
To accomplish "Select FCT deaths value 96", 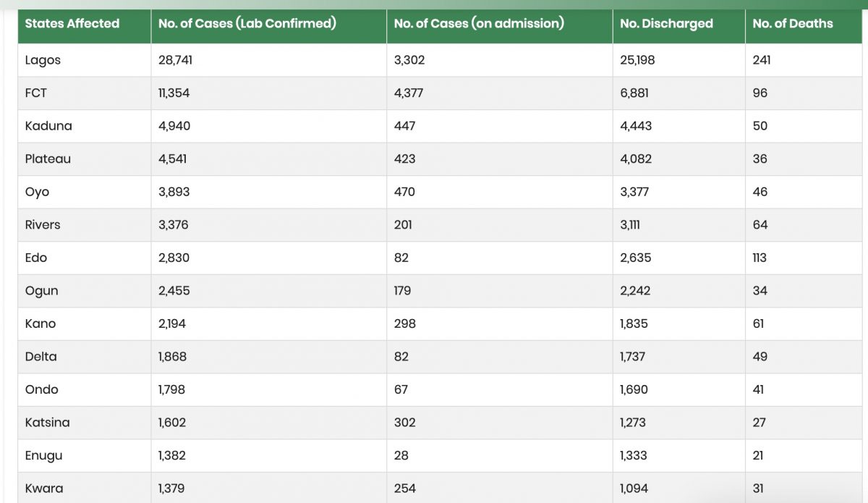I will point(760,93).
